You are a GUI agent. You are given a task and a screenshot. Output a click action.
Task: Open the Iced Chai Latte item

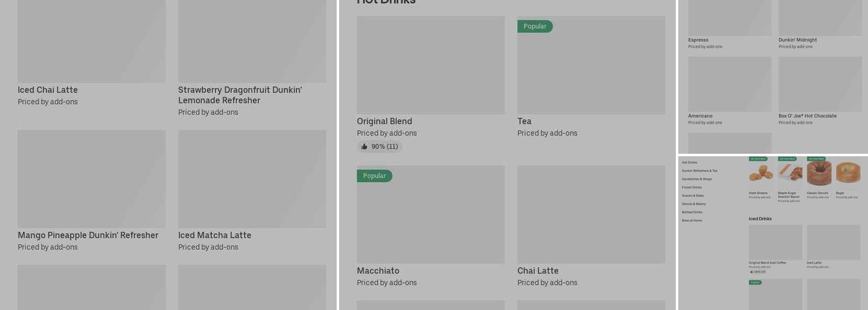tap(48, 90)
